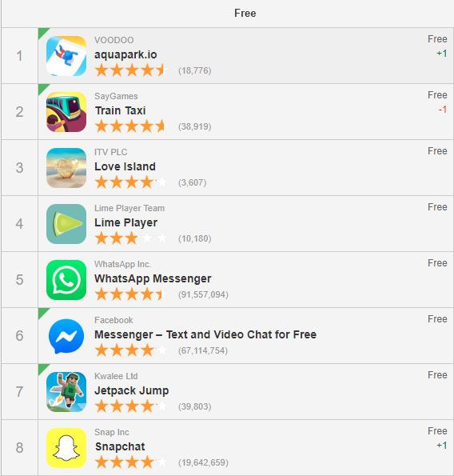The height and width of the screenshot is (476, 454).
Task: Click the WhatsApp Messenger icon
Action: (x=66, y=280)
